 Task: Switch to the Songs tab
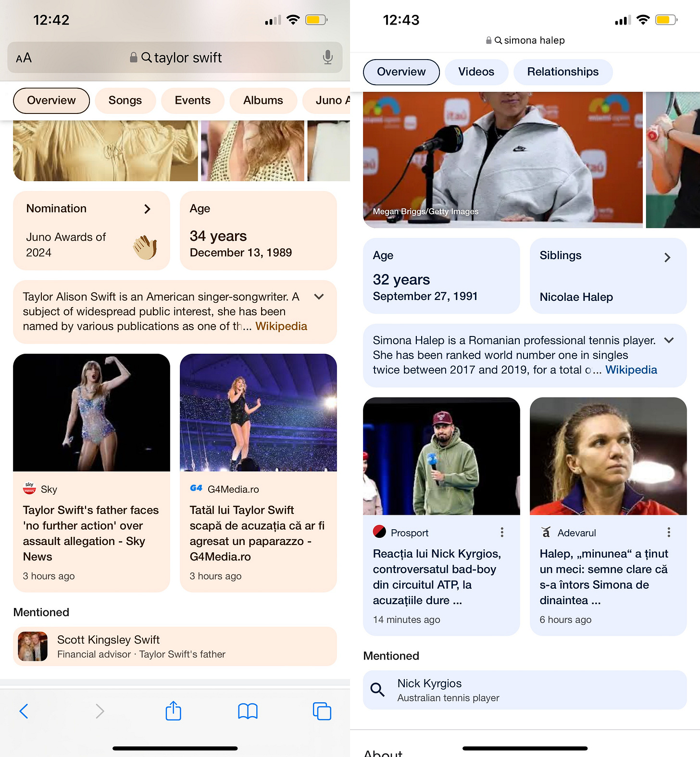[x=125, y=100]
